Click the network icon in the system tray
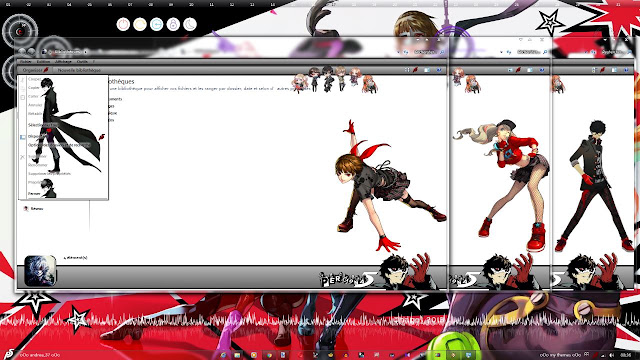This screenshot has width=640, height=360. click(x=603, y=355)
